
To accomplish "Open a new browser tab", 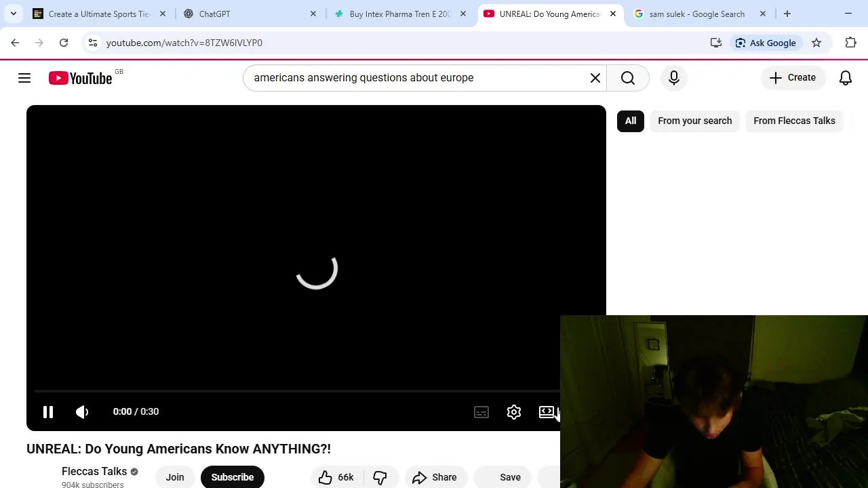I will (x=787, y=14).
